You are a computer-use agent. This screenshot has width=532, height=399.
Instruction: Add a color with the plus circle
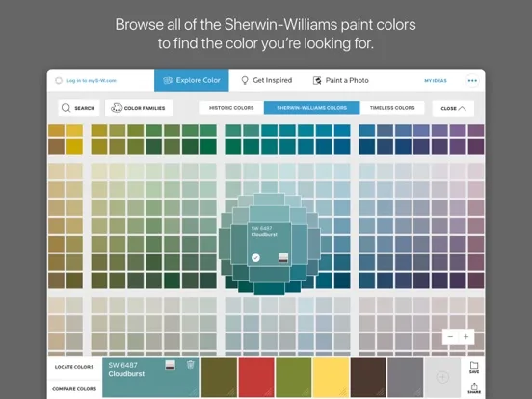(442, 377)
